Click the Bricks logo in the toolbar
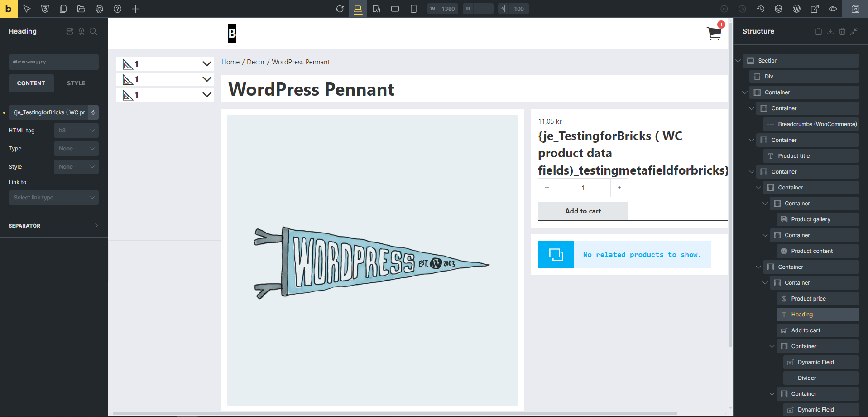The height and width of the screenshot is (417, 868). [9, 9]
